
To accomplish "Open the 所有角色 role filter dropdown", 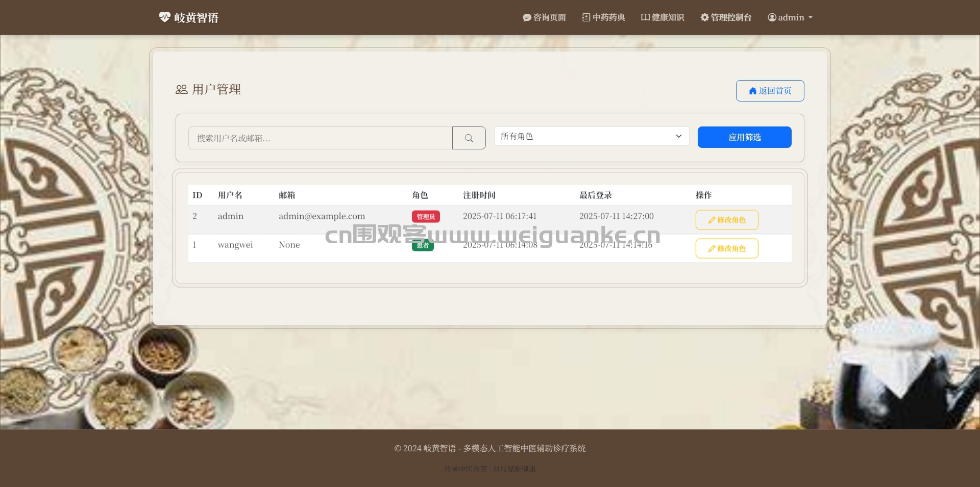I will point(592,136).
